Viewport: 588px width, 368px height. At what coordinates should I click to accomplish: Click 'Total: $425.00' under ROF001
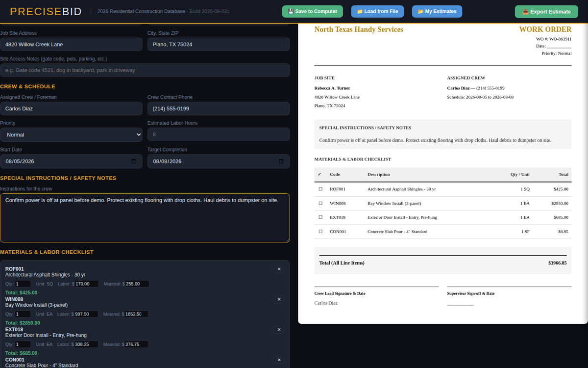(21, 293)
